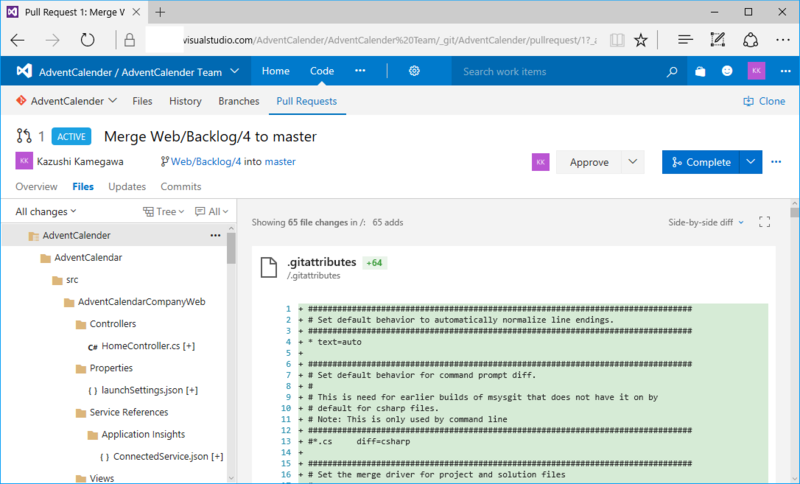
Task: Click the Edge share icon
Action: (x=750, y=40)
